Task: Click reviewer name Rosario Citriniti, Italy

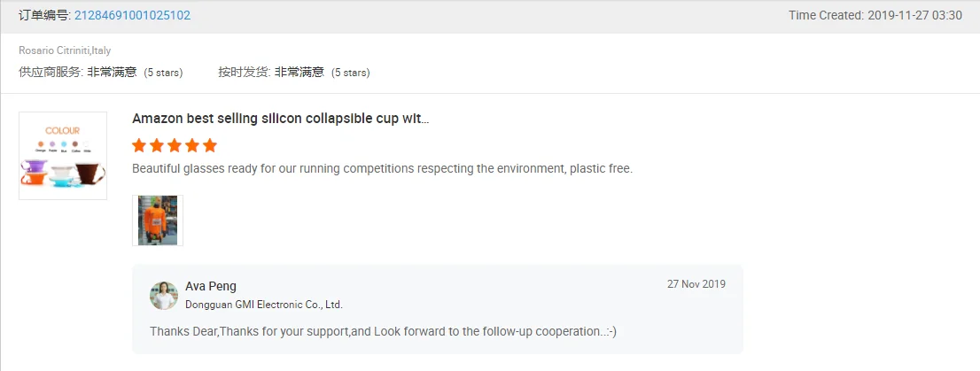Action: (65, 50)
